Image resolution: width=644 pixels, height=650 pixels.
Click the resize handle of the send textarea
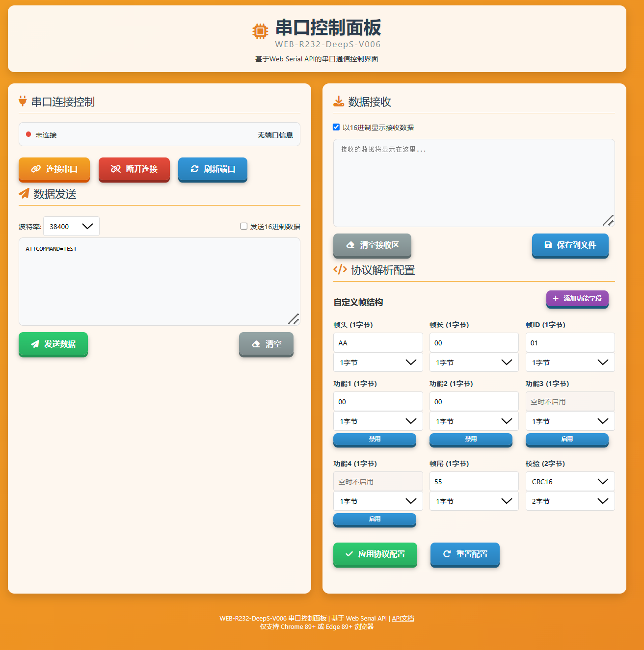[x=294, y=319]
